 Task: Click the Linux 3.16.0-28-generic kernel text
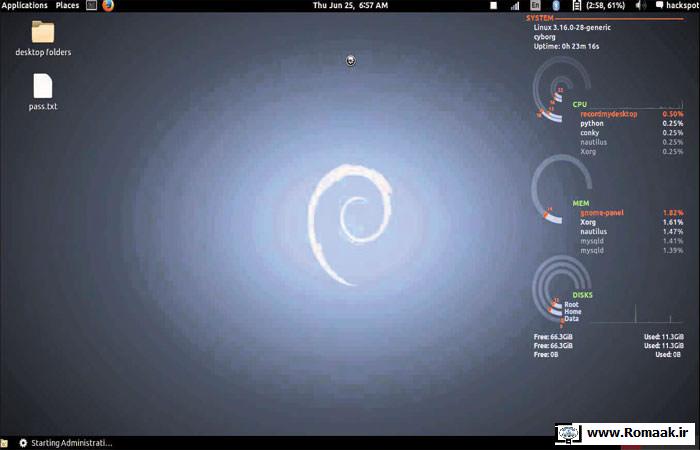(572, 28)
